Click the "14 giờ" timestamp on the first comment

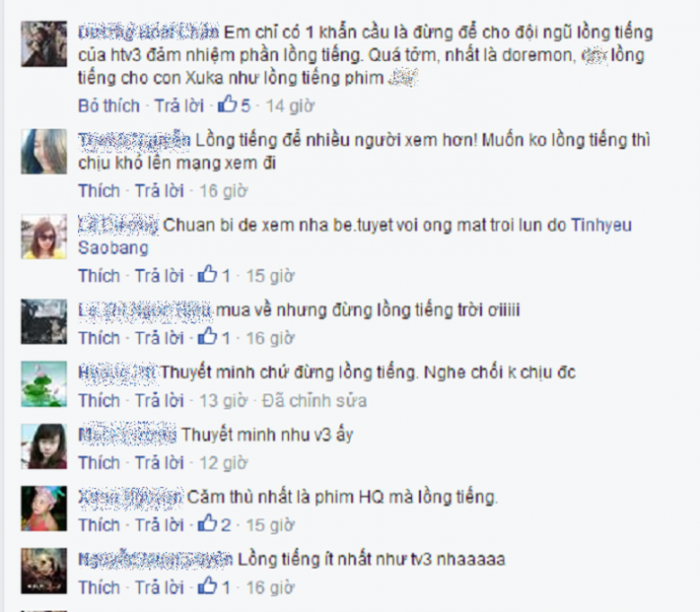tap(290, 106)
